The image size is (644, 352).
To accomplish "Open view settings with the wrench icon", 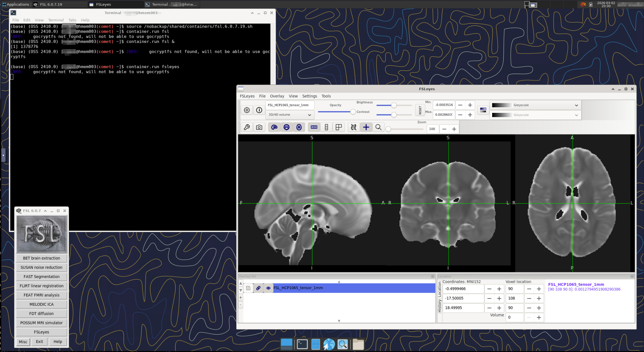I will point(247,127).
